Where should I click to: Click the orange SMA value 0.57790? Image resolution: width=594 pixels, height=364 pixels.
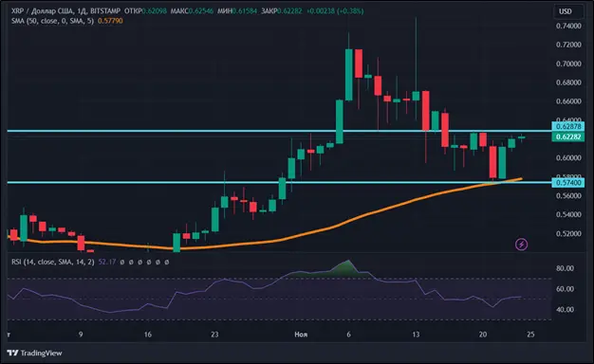pos(110,21)
